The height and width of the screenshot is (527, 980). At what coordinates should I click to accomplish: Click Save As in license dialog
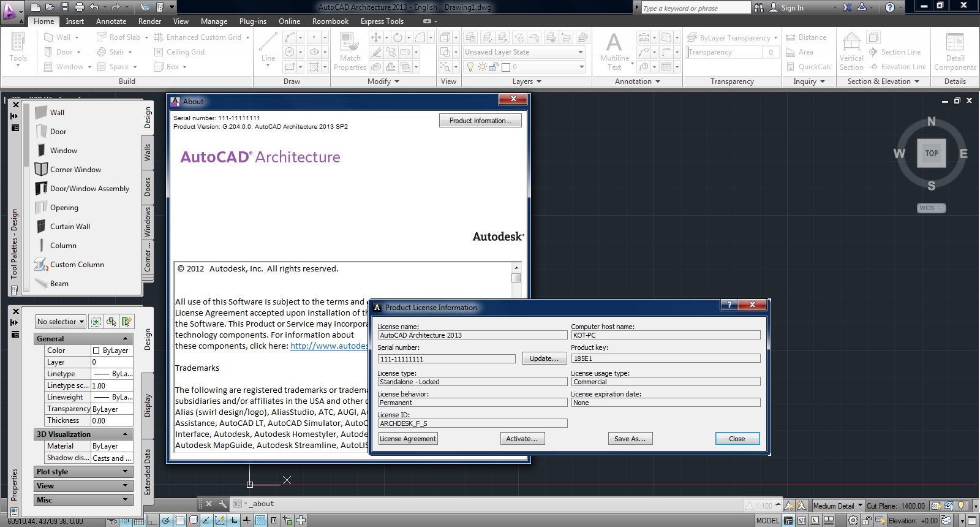tap(630, 439)
